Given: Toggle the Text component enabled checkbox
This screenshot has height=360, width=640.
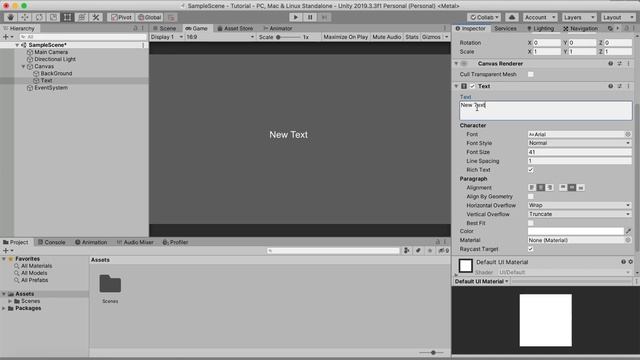Looking at the screenshot, I should point(473,86).
